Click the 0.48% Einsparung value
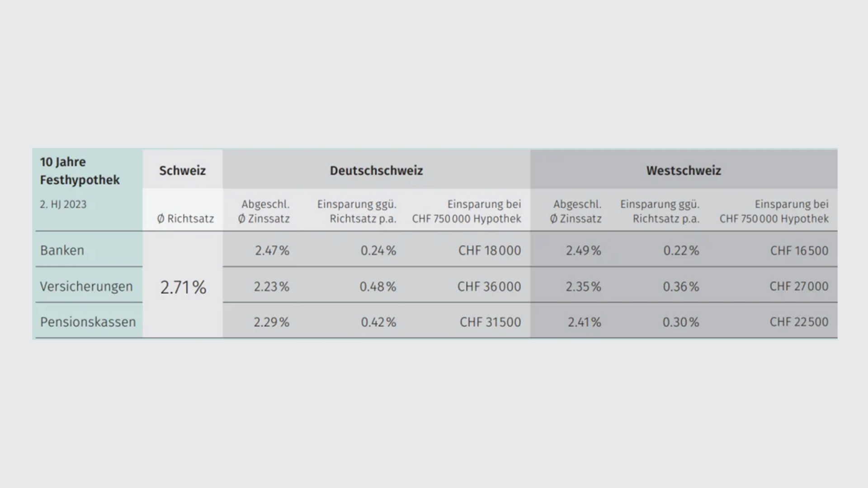This screenshot has width=868, height=488. click(x=377, y=286)
